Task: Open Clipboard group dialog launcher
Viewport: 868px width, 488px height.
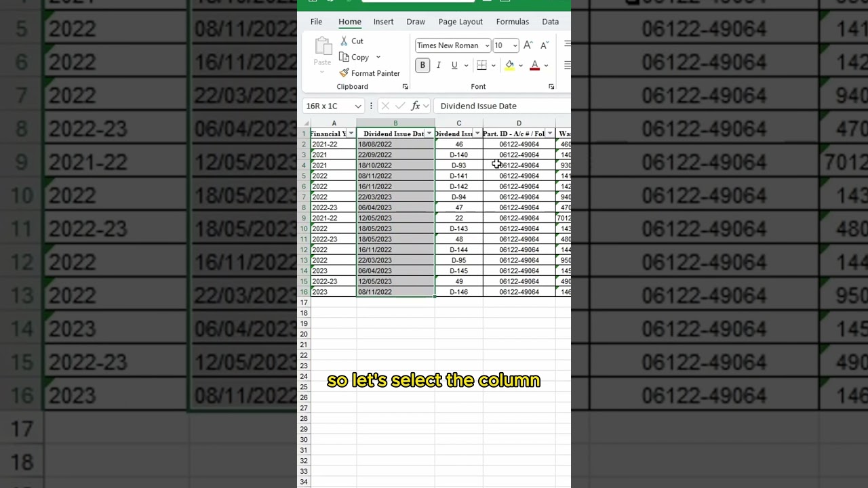Action: pos(405,87)
